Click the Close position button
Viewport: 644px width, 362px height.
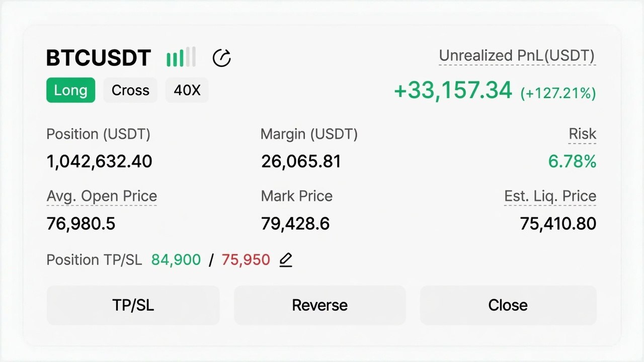click(x=508, y=305)
